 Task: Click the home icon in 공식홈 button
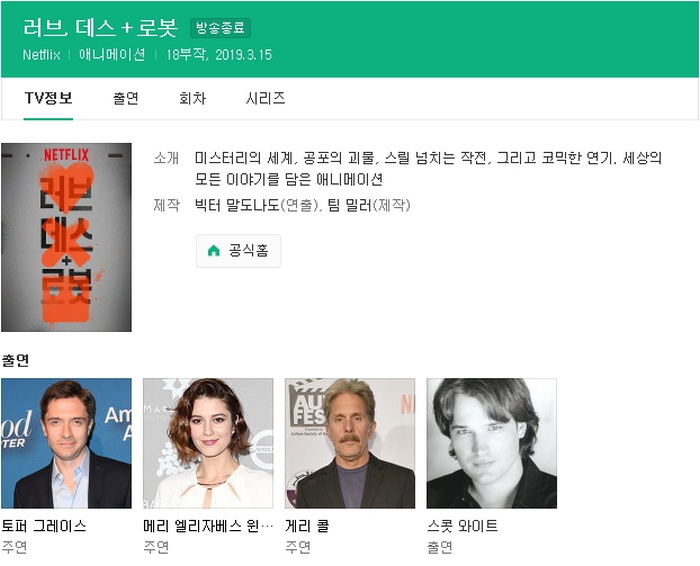pos(213,251)
